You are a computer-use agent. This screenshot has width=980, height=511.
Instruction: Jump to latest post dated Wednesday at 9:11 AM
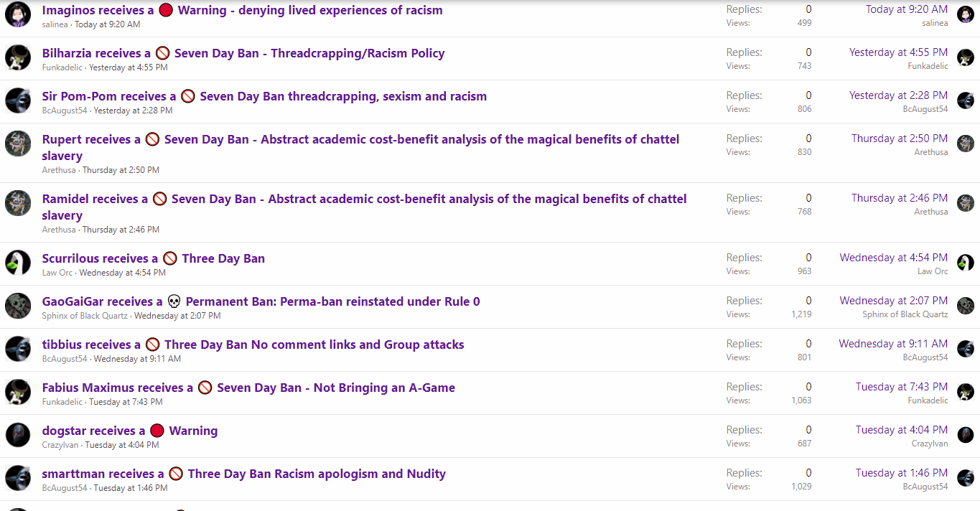[x=893, y=344]
